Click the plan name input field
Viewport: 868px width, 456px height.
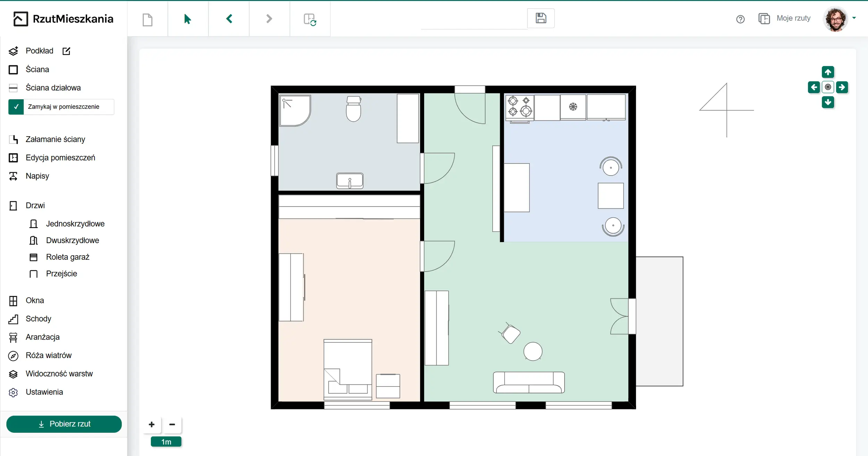click(x=474, y=21)
